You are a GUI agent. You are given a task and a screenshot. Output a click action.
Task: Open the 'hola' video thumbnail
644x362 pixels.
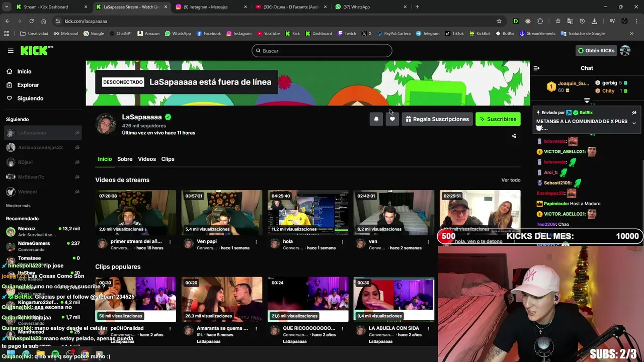[x=308, y=213]
